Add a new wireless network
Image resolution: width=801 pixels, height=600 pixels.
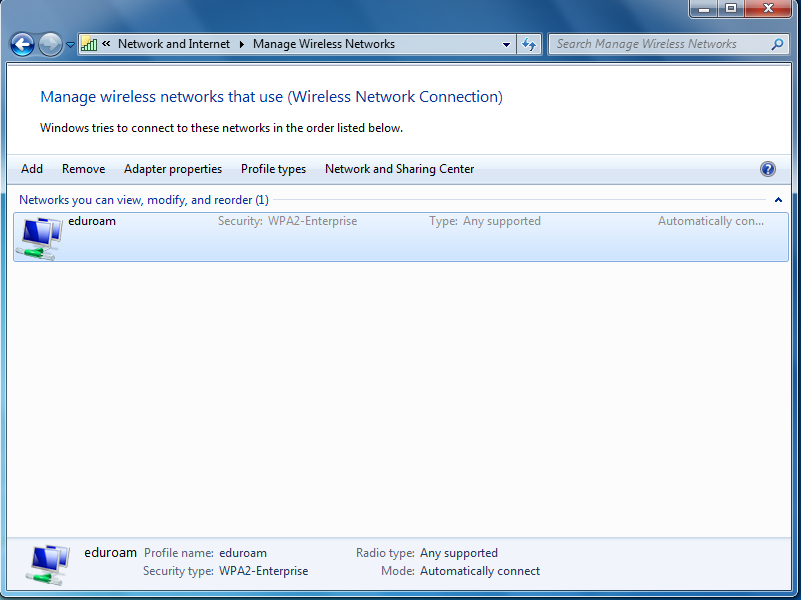(32, 169)
